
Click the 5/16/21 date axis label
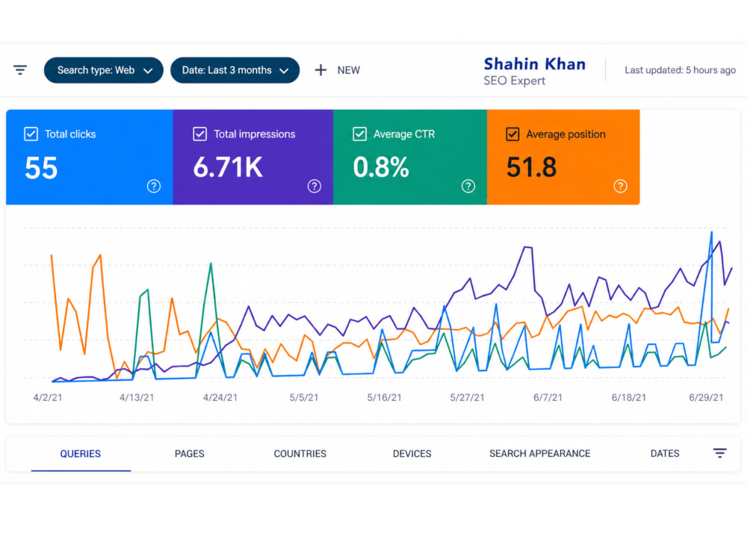[x=385, y=398]
